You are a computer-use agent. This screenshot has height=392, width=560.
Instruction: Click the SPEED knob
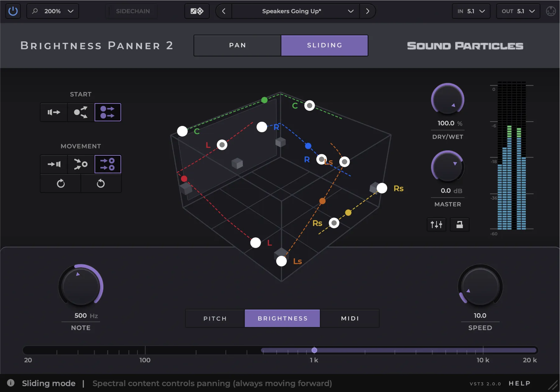[480, 286]
